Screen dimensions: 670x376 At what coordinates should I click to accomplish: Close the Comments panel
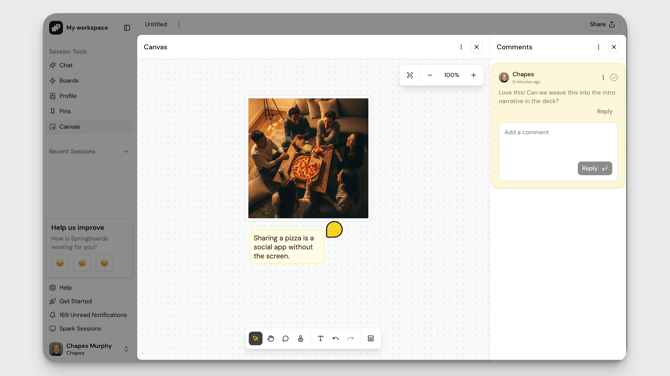(614, 47)
